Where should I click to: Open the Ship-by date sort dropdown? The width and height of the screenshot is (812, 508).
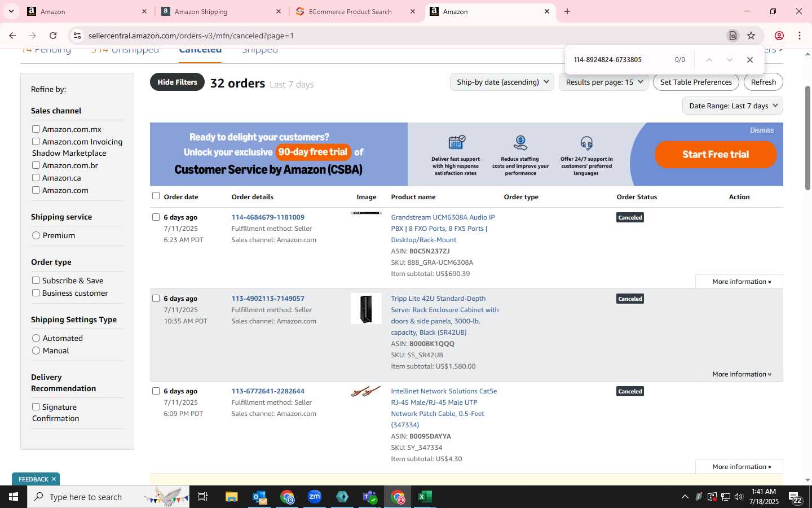coord(502,82)
